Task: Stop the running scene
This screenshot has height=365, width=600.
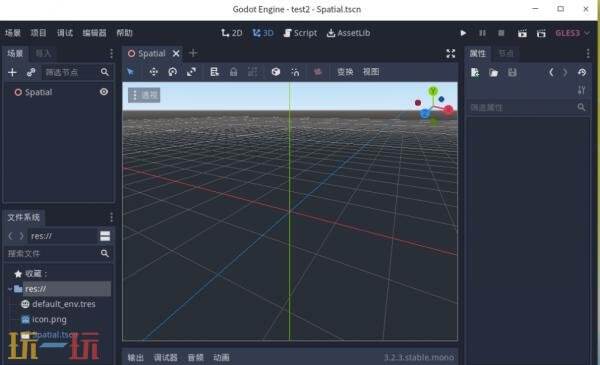Action: [501, 33]
